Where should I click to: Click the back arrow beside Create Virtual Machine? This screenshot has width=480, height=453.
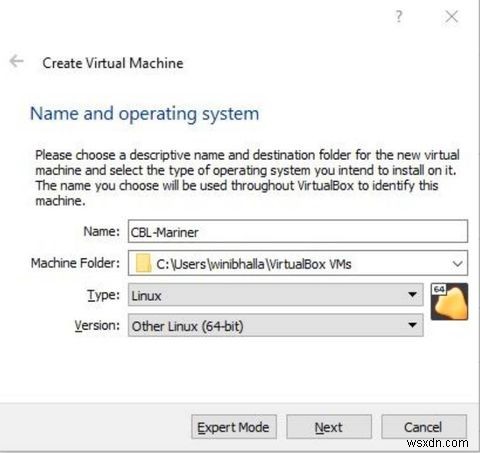[x=16, y=61]
